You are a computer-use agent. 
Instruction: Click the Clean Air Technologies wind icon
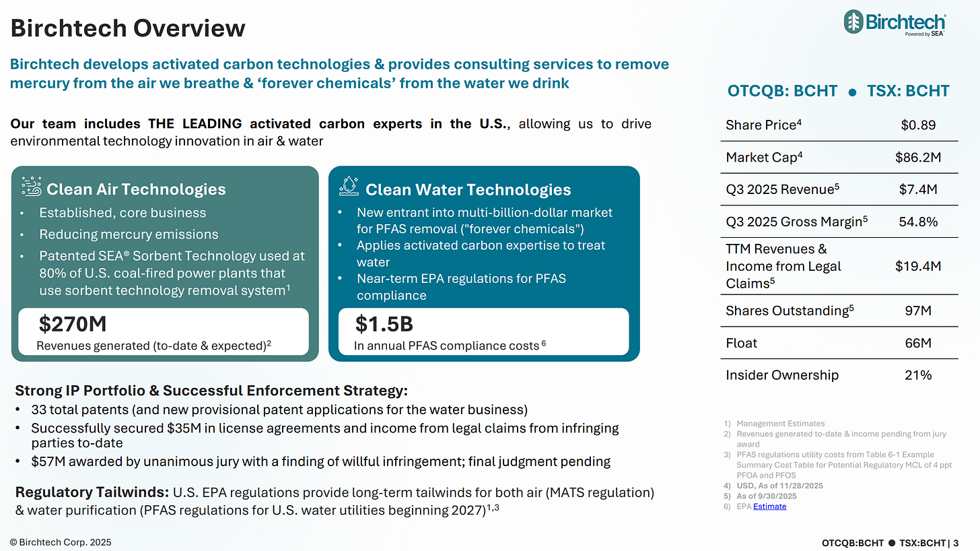click(31, 187)
